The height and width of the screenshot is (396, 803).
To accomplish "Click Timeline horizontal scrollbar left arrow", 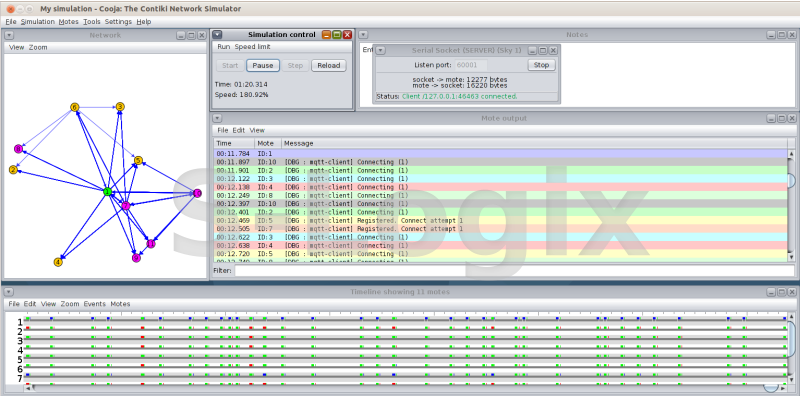I will coord(28,388).
